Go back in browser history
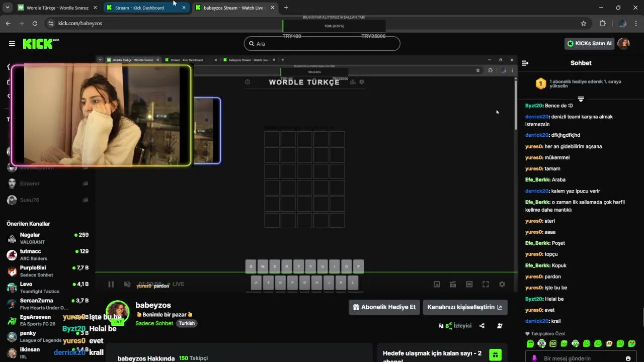644x362 pixels. pyautogui.click(x=8, y=23)
